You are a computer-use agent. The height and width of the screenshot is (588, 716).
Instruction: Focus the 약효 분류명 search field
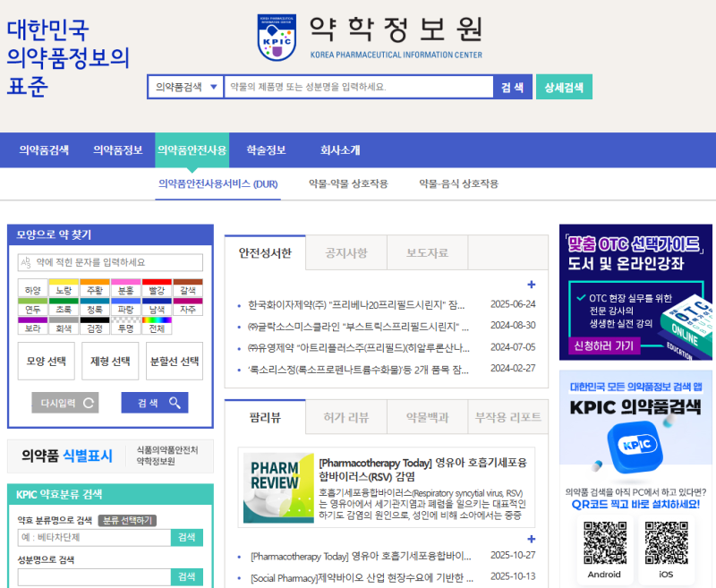coord(94,538)
